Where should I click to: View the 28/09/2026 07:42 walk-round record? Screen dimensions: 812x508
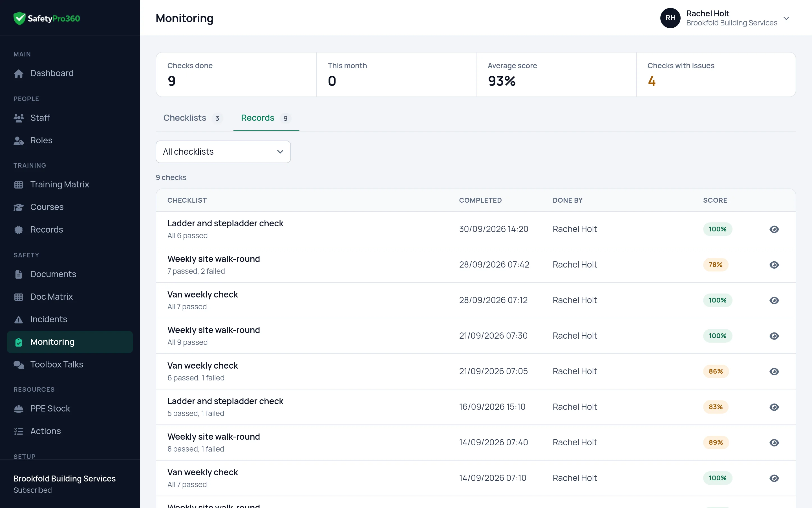point(774,265)
